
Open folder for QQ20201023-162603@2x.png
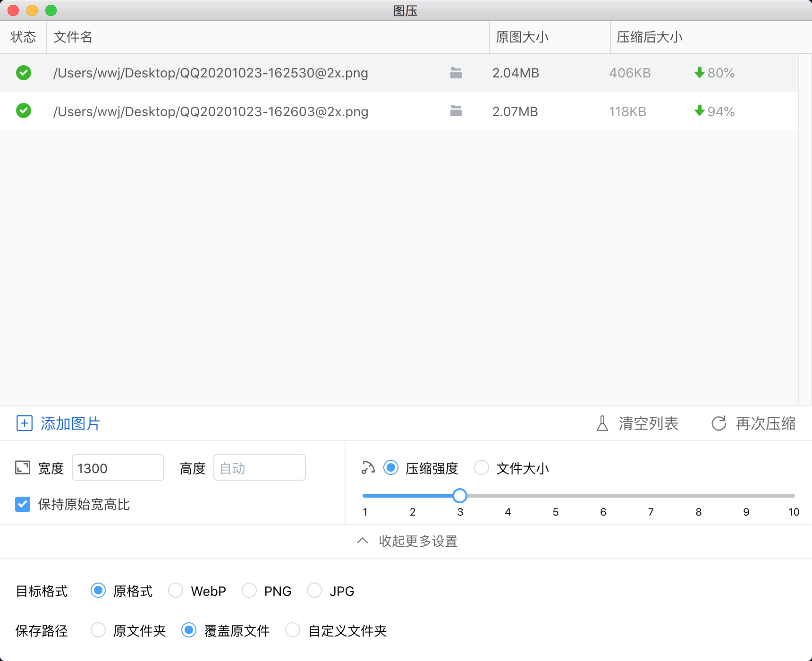click(456, 111)
